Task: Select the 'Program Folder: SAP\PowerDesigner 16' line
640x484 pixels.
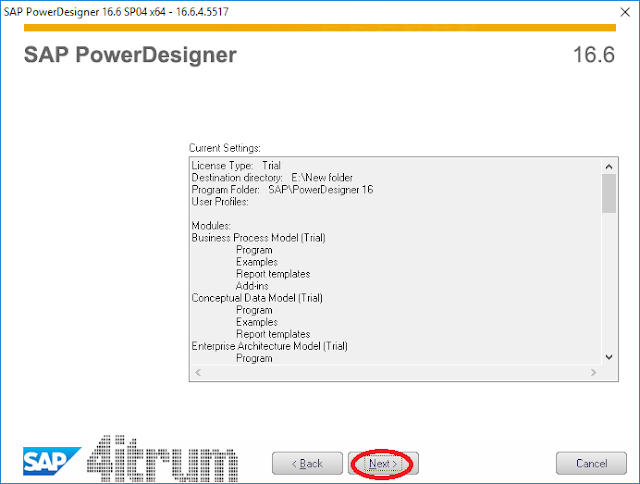Action: pos(282,190)
